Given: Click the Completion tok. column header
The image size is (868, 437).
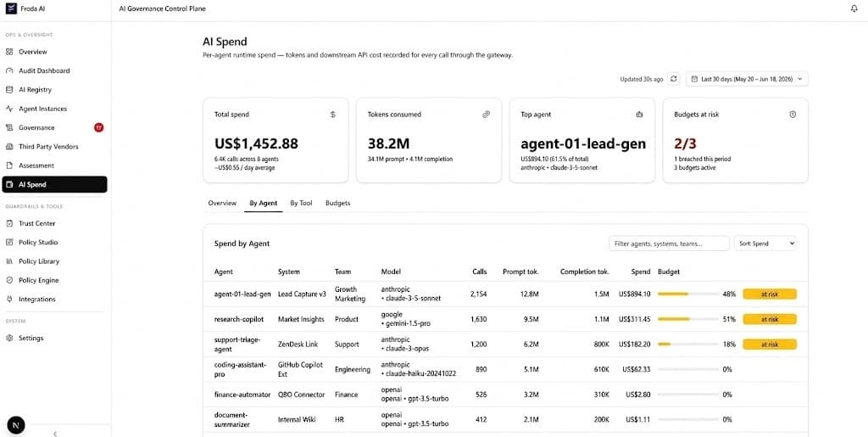Looking at the screenshot, I should 585,272.
